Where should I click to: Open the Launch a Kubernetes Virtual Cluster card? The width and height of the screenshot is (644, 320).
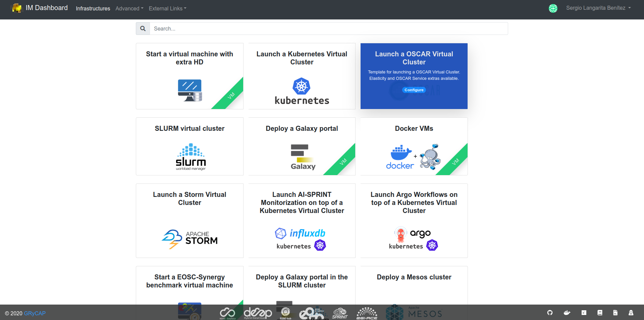click(x=302, y=76)
